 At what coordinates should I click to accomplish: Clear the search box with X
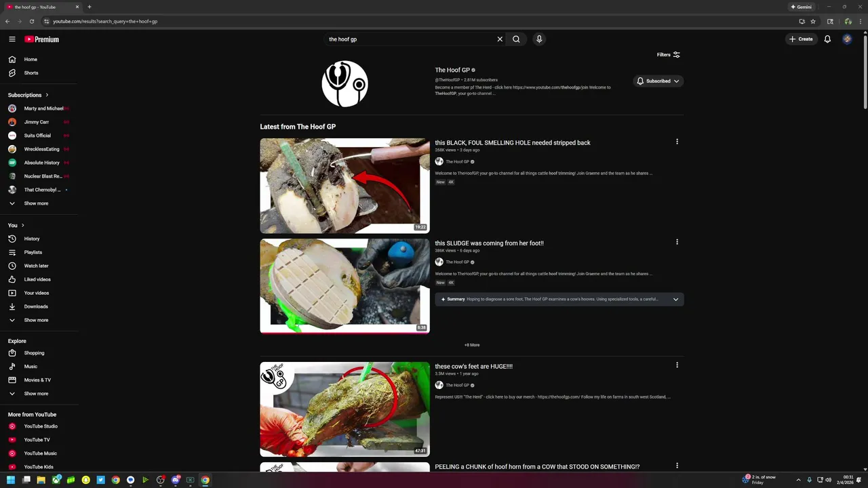tap(500, 39)
